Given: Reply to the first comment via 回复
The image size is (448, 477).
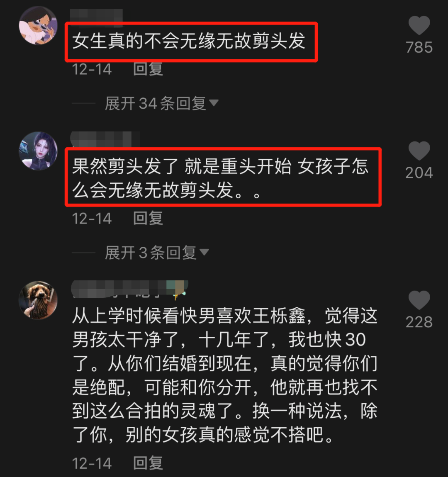Looking at the screenshot, I should click(148, 69).
